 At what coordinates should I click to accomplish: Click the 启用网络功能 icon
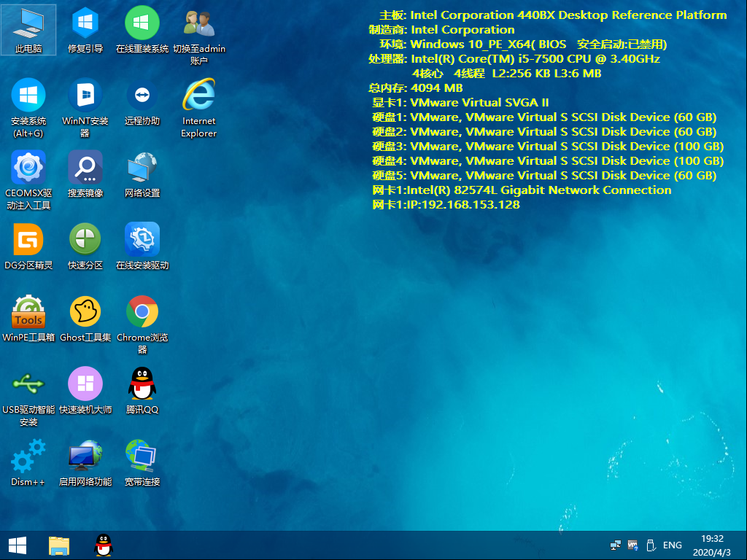tap(85, 463)
